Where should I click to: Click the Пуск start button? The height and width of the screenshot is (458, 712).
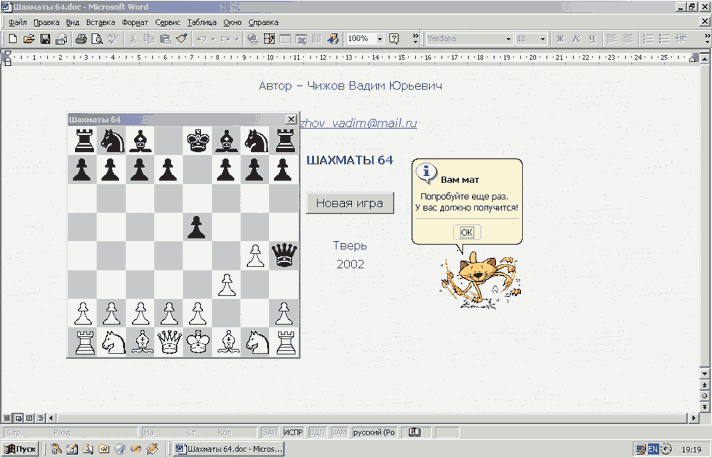pos(21,450)
